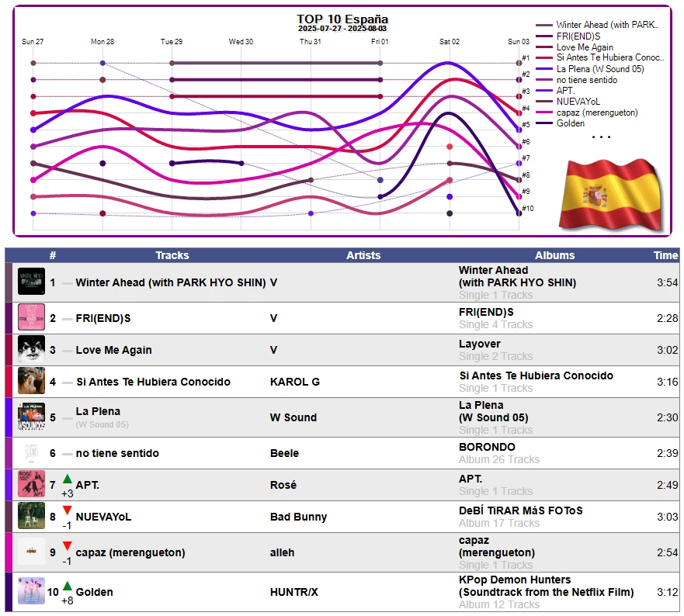
Task: Open artist Beele
Action: (284, 453)
